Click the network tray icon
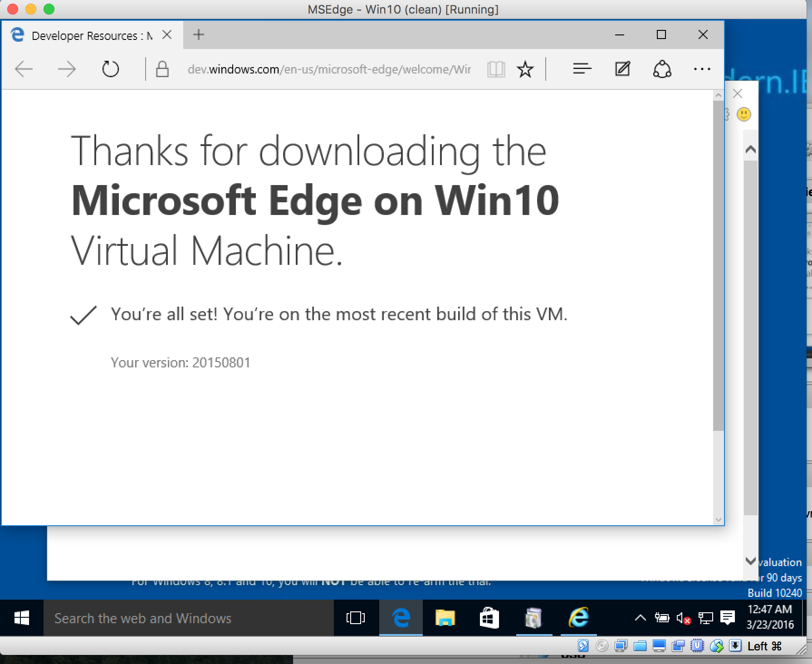 pyautogui.click(x=705, y=618)
